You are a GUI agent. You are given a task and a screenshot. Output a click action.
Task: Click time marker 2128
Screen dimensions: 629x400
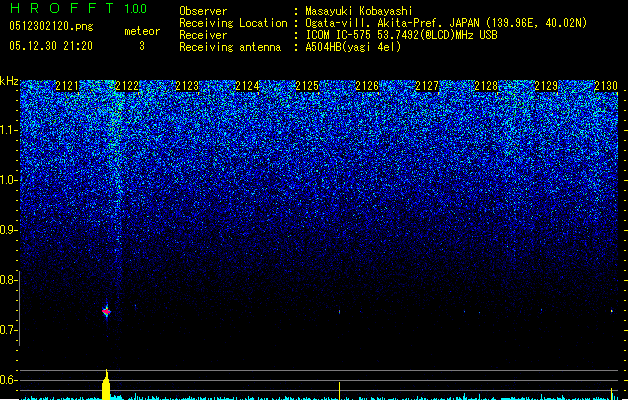[486, 86]
